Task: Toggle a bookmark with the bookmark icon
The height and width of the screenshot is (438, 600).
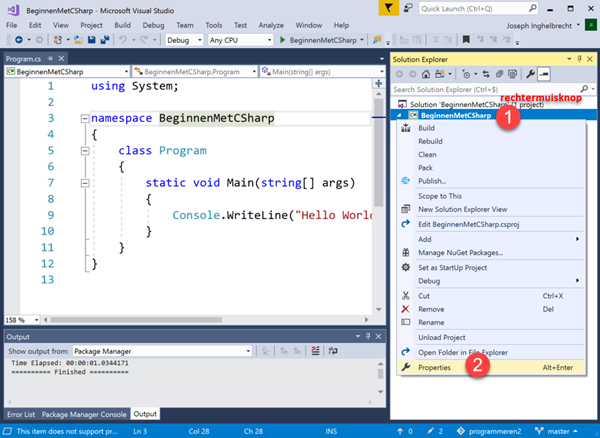Action: tap(466, 39)
